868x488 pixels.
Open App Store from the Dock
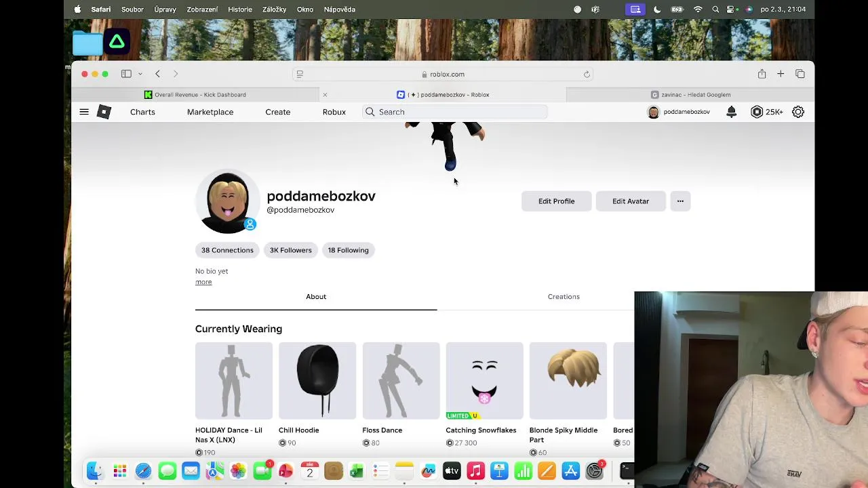point(570,470)
